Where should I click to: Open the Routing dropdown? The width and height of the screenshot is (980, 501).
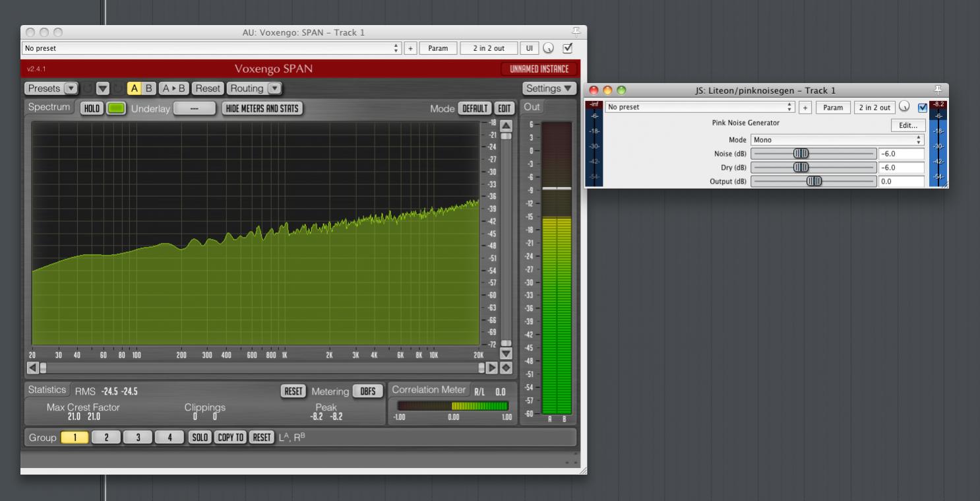point(254,88)
